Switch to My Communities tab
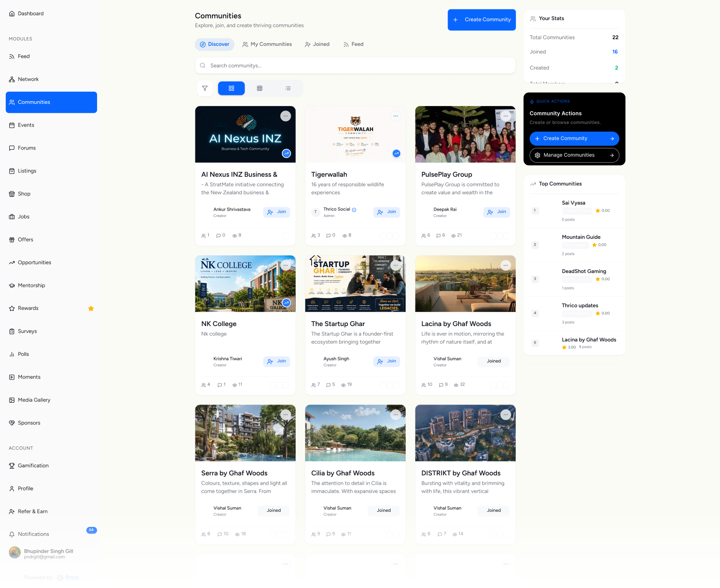Image resolution: width=720 pixels, height=588 pixels. tap(267, 44)
